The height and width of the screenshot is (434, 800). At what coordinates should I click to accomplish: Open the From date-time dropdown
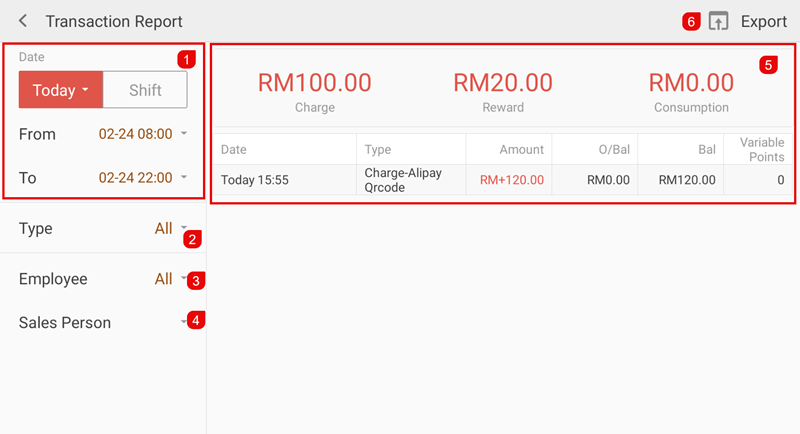142,134
